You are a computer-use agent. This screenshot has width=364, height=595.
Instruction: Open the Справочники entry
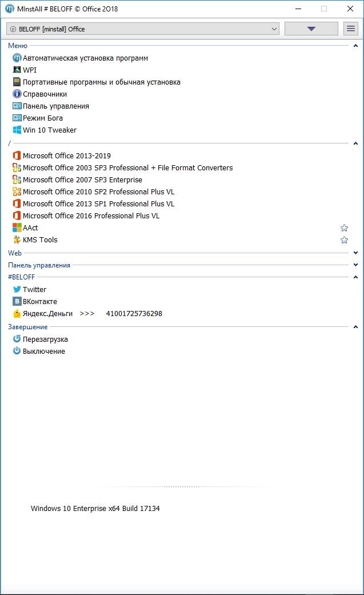pyautogui.click(x=45, y=94)
